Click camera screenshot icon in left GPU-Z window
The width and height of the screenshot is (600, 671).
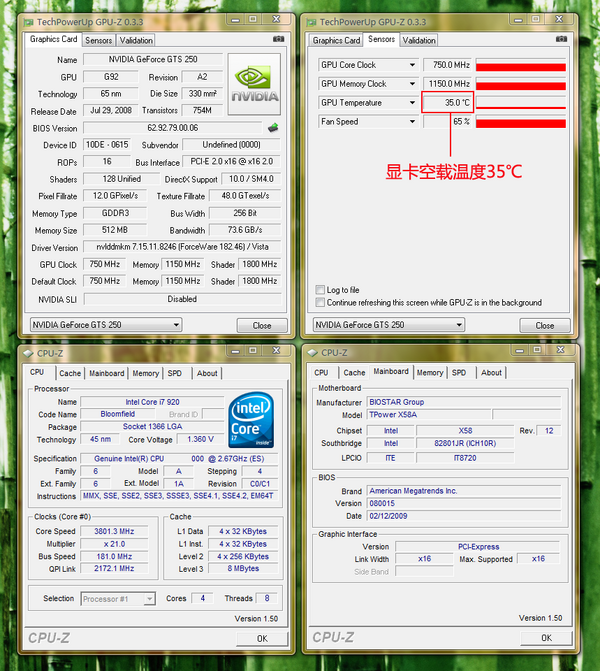click(x=279, y=39)
